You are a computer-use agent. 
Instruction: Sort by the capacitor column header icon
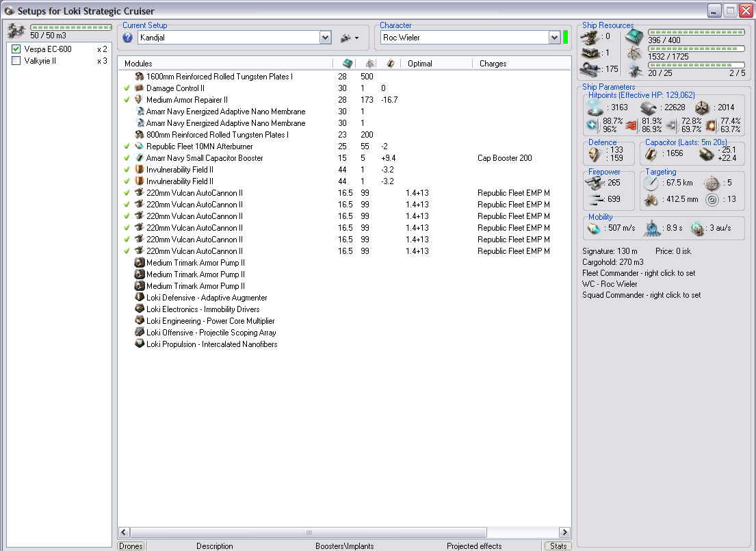click(391, 63)
